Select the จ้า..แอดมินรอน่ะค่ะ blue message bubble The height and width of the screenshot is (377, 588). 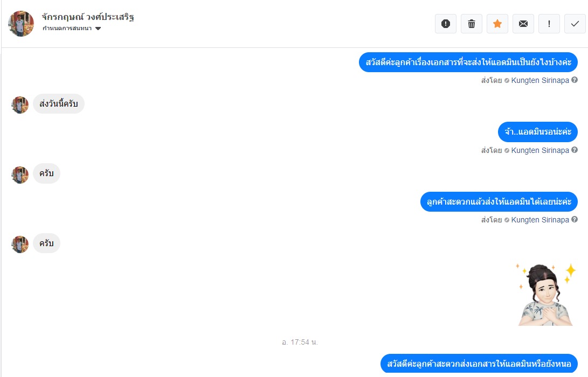538,132
